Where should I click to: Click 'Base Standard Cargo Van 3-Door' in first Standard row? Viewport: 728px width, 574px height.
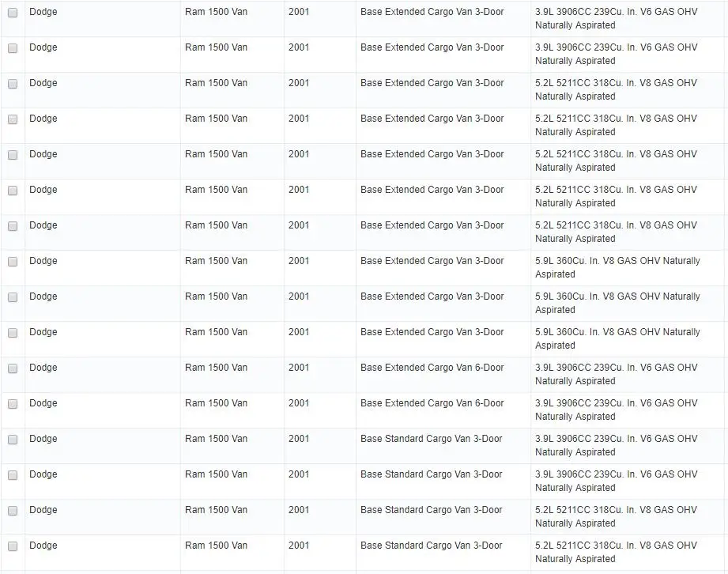tap(432, 439)
